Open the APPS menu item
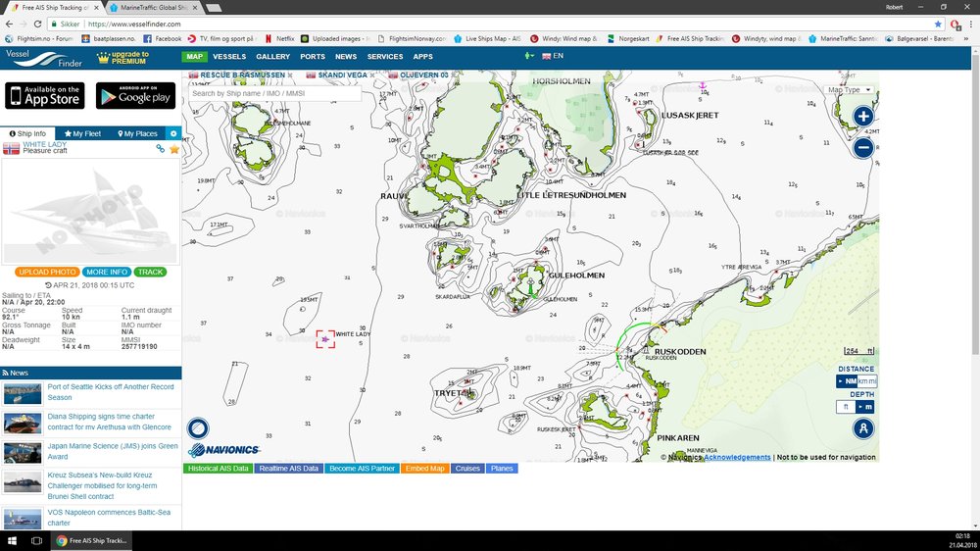Screen dimensions: 980x551 click(x=423, y=56)
